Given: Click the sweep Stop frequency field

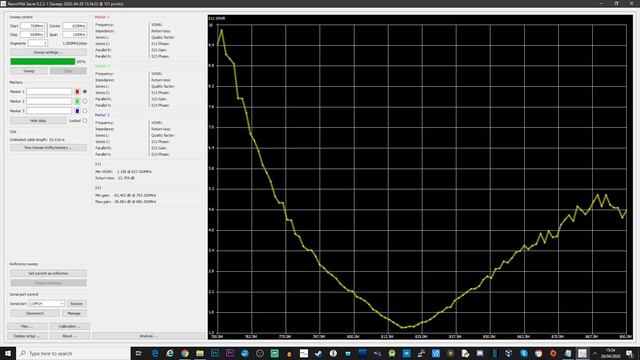Looking at the screenshot, I should [33, 35].
